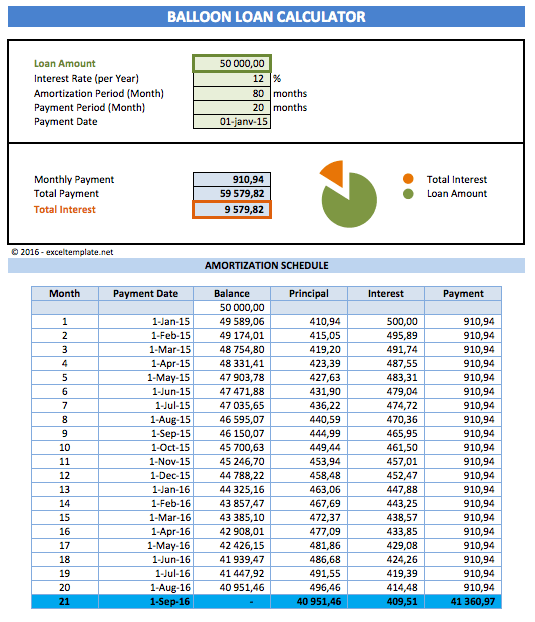Select the Payment column header
This screenshot has width=535, height=622.
463,294
